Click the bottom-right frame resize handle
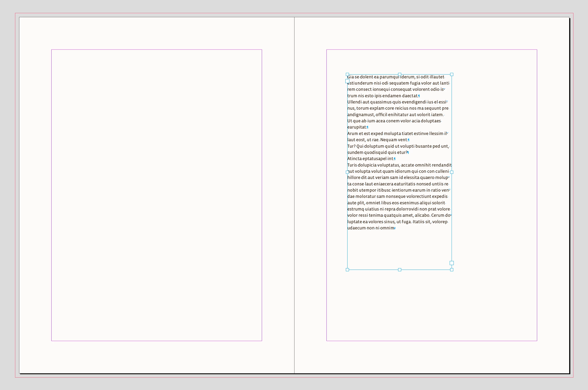 pyautogui.click(x=452, y=270)
